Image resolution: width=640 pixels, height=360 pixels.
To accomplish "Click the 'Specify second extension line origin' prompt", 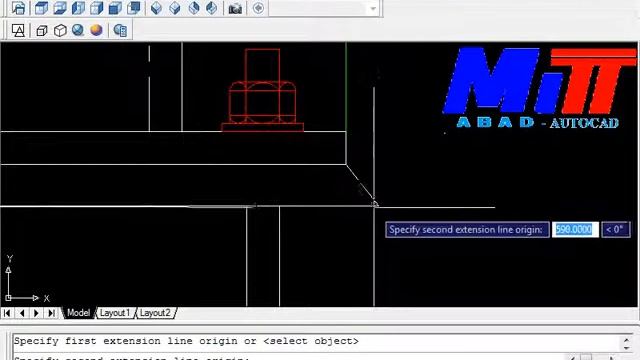I will click(467, 229).
